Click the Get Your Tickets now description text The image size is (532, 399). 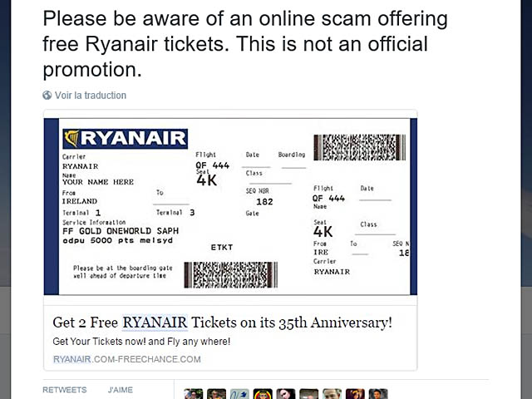coord(141,342)
